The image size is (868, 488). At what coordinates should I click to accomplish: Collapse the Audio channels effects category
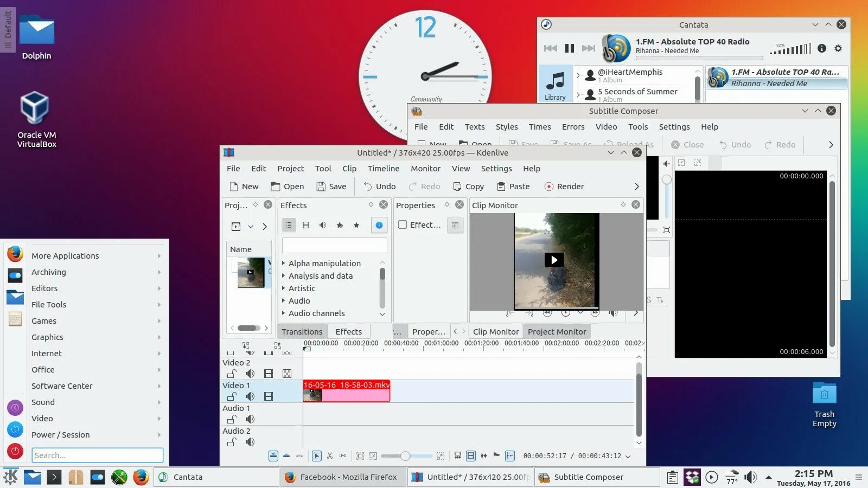tap(284, 313)
